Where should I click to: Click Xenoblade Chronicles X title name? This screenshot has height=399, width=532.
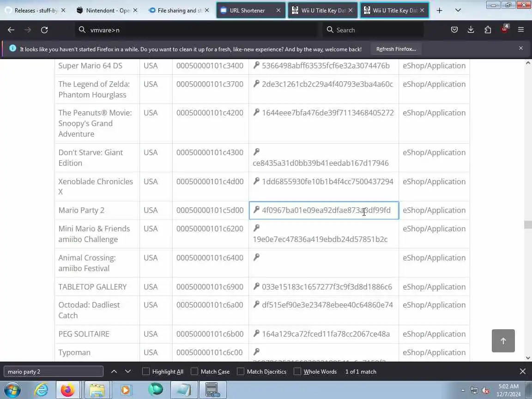(96, 187)
